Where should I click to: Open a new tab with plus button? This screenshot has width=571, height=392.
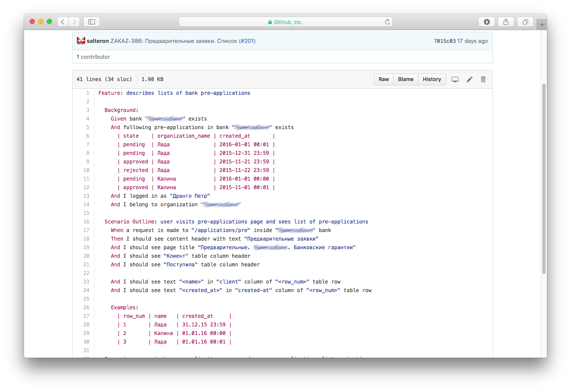[542, 24]
